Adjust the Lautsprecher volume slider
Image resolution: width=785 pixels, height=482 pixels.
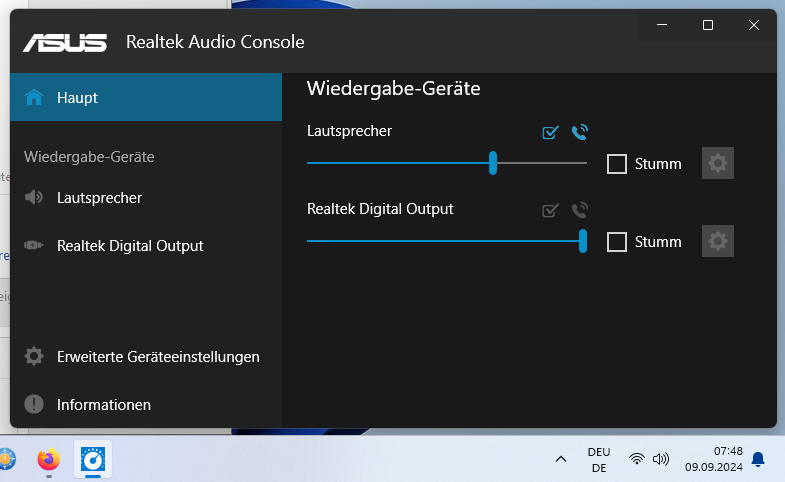(x=493, y=163)
